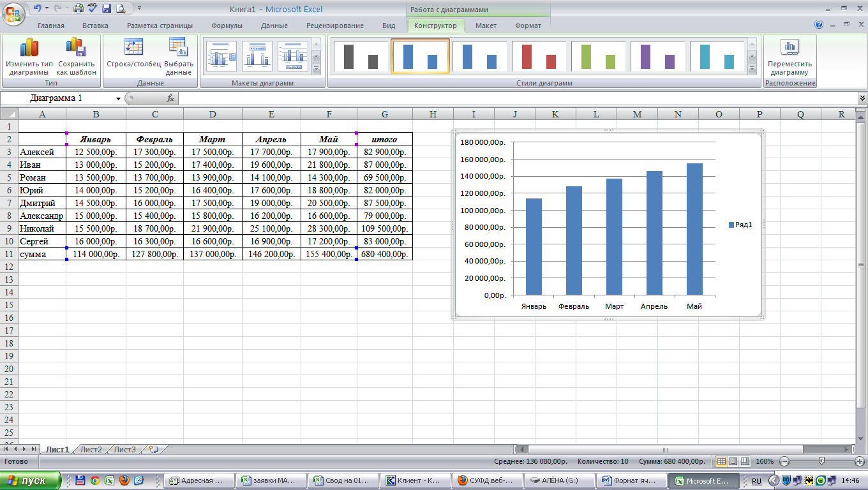This screenshot has width=868, height=490.
Task: Expand the quick access toolbar customize arrow
Action: tap(139, 9)
